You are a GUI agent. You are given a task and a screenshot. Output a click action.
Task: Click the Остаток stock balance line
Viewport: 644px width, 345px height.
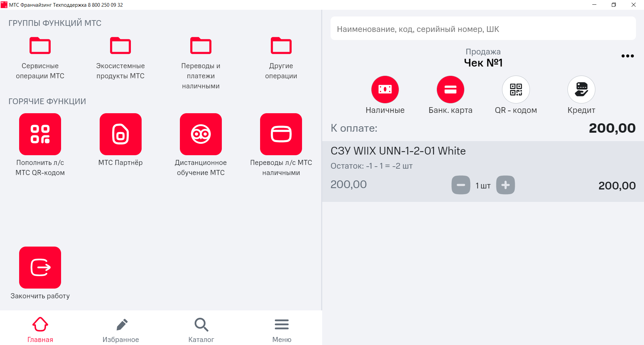point(371,166)
